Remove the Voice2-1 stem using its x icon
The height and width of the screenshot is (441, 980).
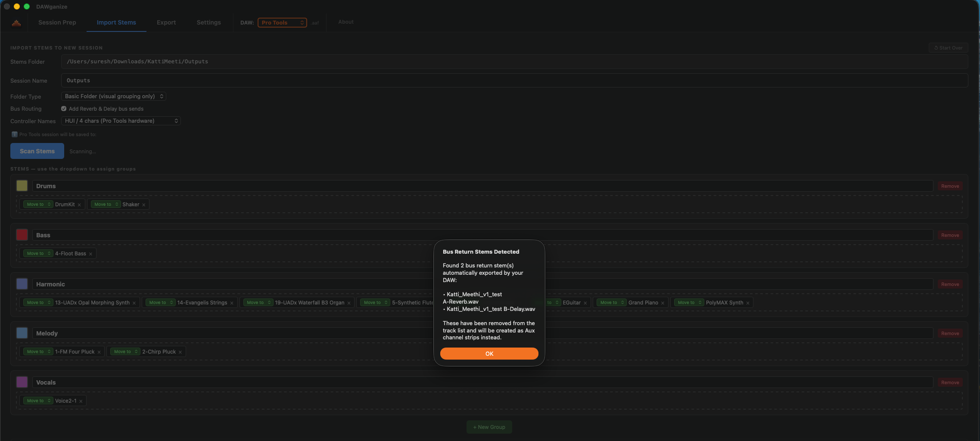tap(80, 401)
